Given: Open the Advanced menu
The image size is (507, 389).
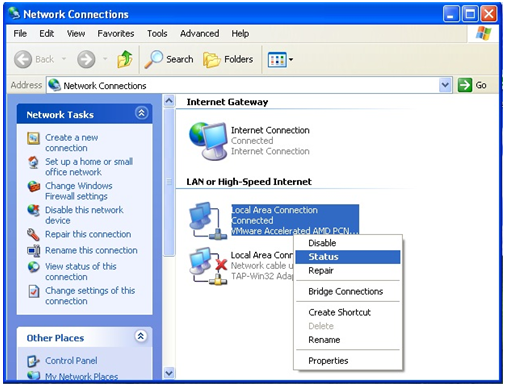Looking at the screenshot, I should click(199, 34).
